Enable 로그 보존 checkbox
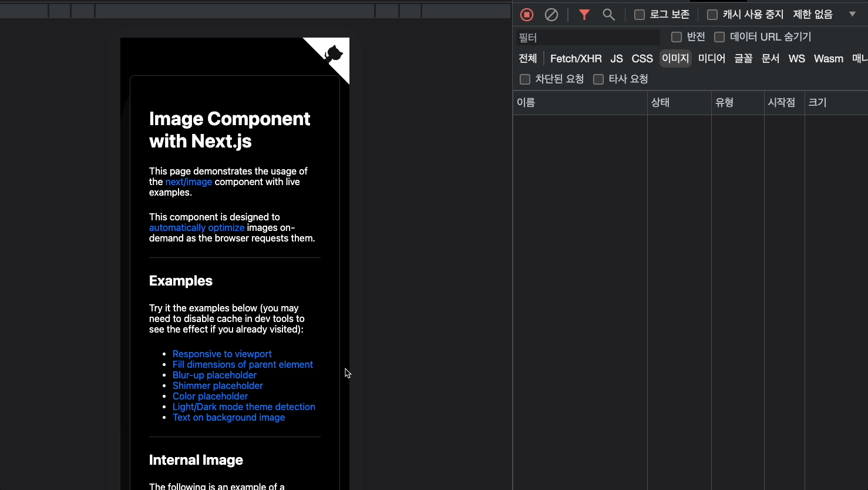The width and height of the screenshot is (868, 490). 640,15
